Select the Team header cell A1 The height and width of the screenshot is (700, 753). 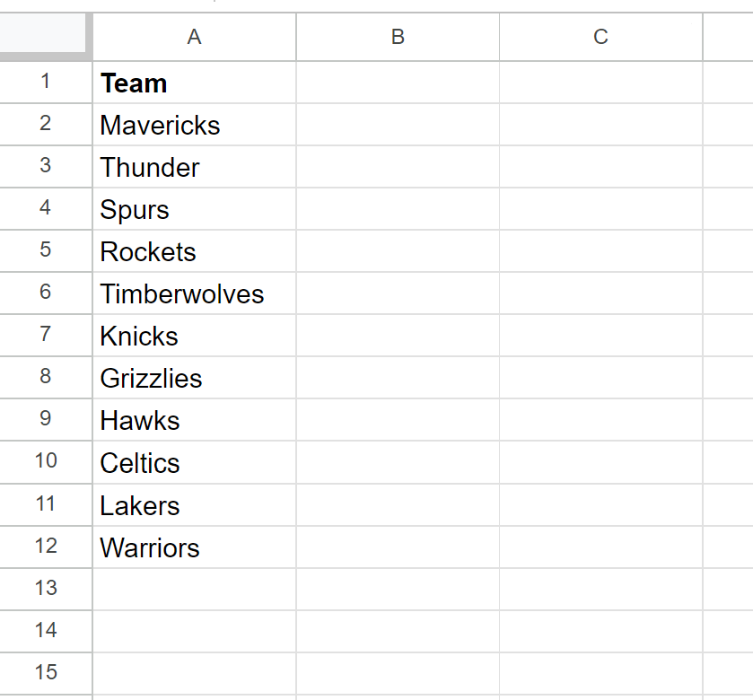[x=195, y=83]
